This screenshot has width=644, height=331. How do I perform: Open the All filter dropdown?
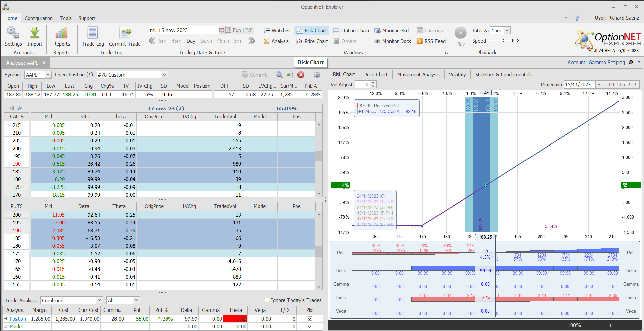[136, 300]
